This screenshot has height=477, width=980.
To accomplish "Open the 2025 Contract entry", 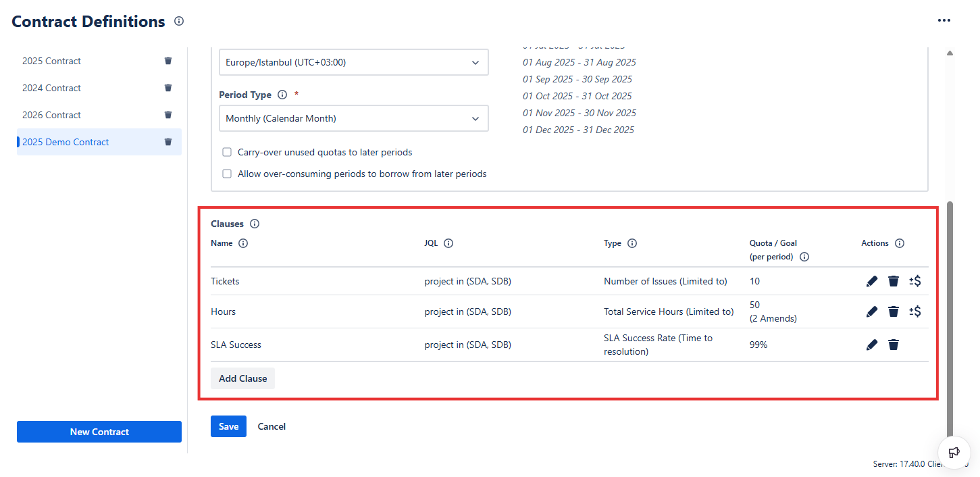I will coord(51,61).
